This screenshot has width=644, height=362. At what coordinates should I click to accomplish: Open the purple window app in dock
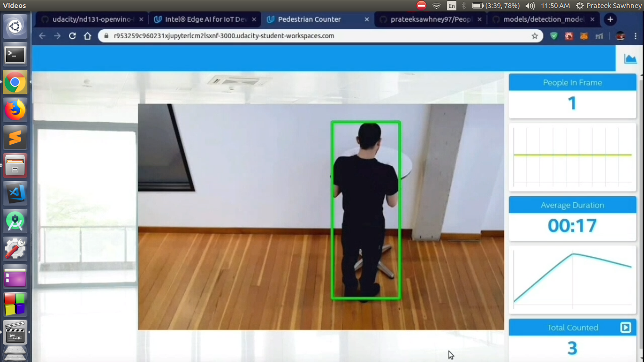15,277
